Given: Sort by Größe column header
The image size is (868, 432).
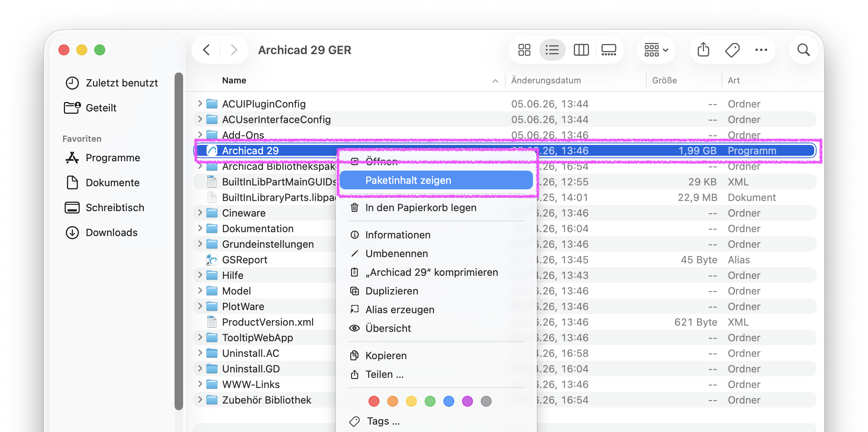Looking at the screenshot, I should point(664,80).
